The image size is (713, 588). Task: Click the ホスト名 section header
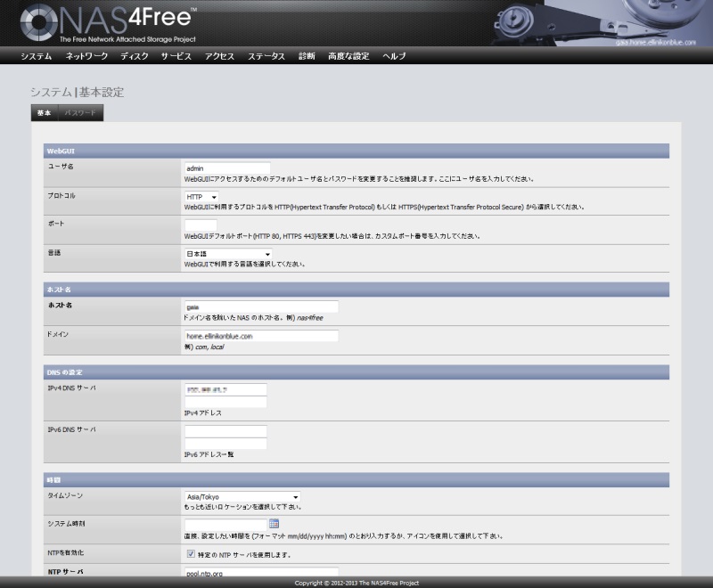[356, 290]
